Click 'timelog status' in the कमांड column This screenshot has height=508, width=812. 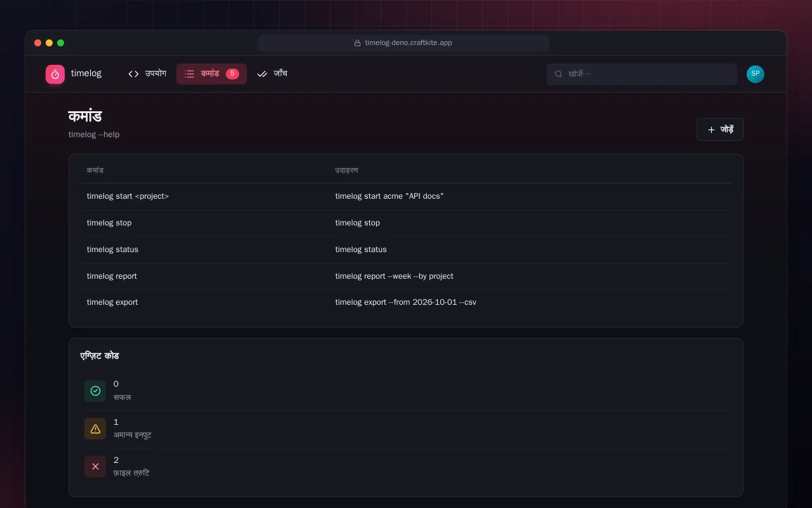pyautogui.click(x=112, y=250)
